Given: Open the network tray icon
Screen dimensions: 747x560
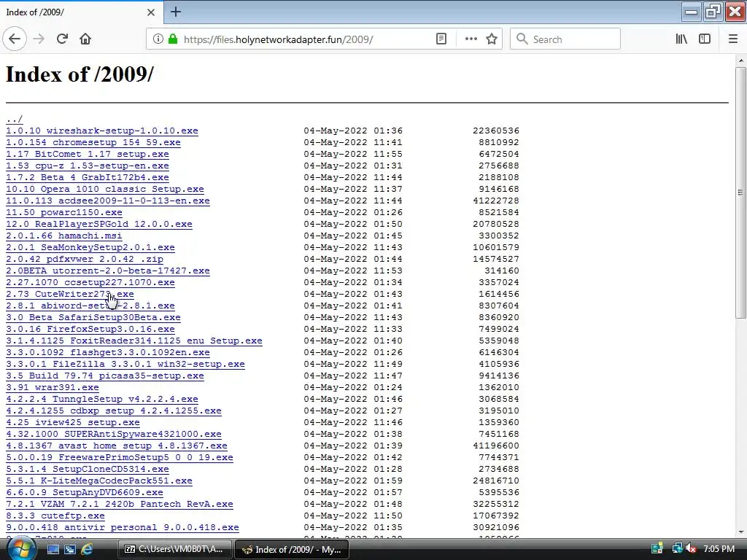Looking at the screenshot, I should [677, 549].
